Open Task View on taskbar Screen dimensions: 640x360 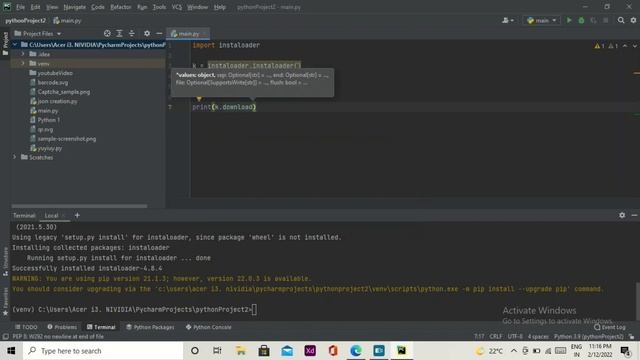(217, 351)
